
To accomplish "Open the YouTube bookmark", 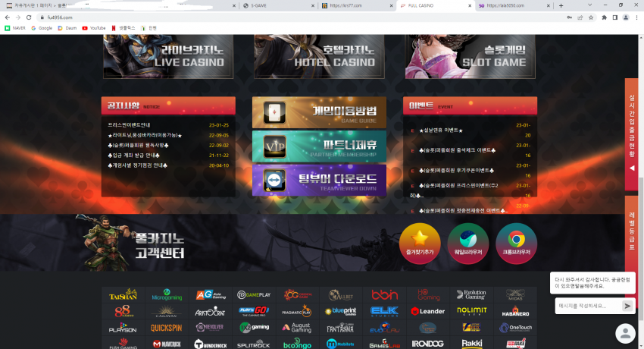I will 94,28.
